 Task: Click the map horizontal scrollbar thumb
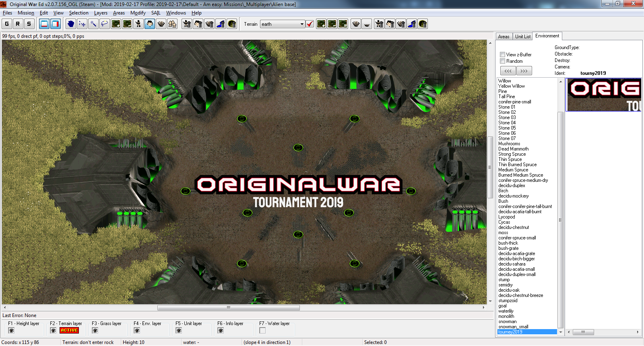pyautogui.click(x=229, y=308)
